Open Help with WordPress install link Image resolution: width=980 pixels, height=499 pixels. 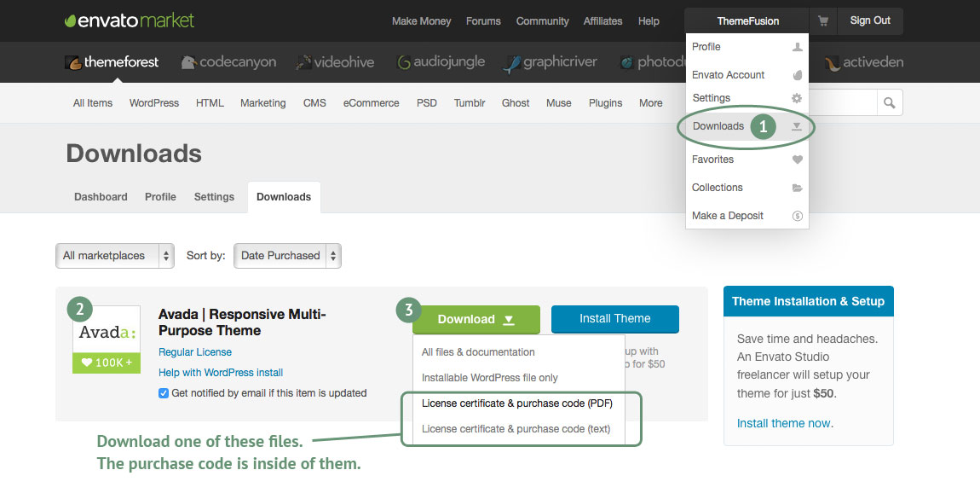pyautogui.click(x=221, y=373)
